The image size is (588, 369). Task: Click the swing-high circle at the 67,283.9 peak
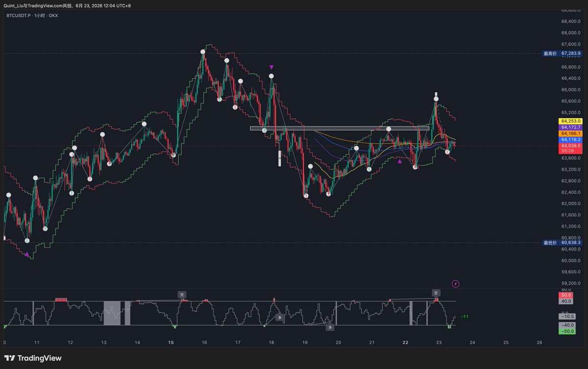pyautogui.click(x=203, y=51)
